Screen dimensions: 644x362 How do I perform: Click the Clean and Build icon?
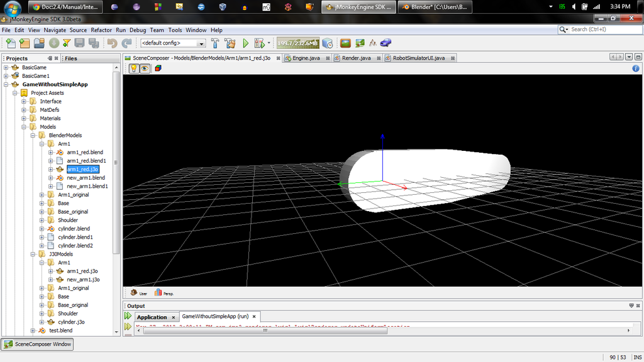point(230,43)
